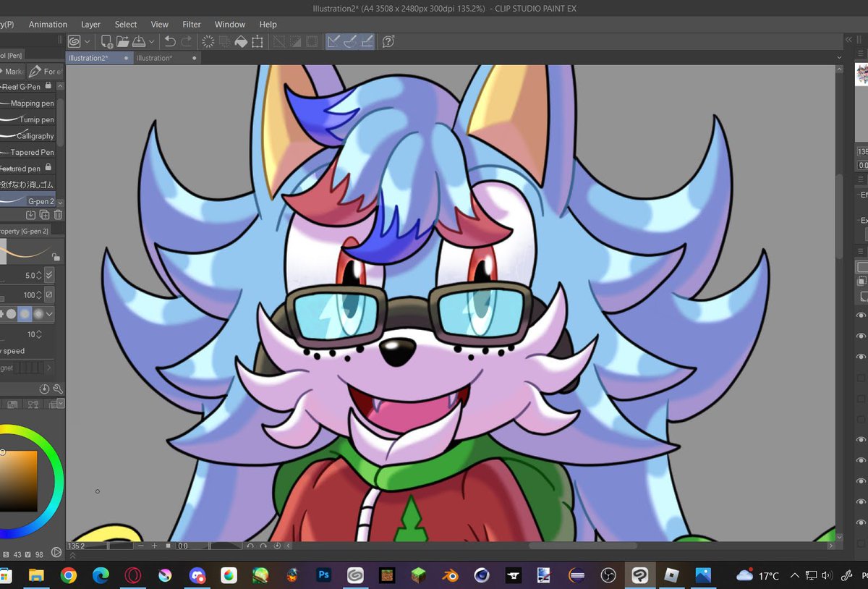Select the strong anti-aliasing option

[x=38, y=314]
